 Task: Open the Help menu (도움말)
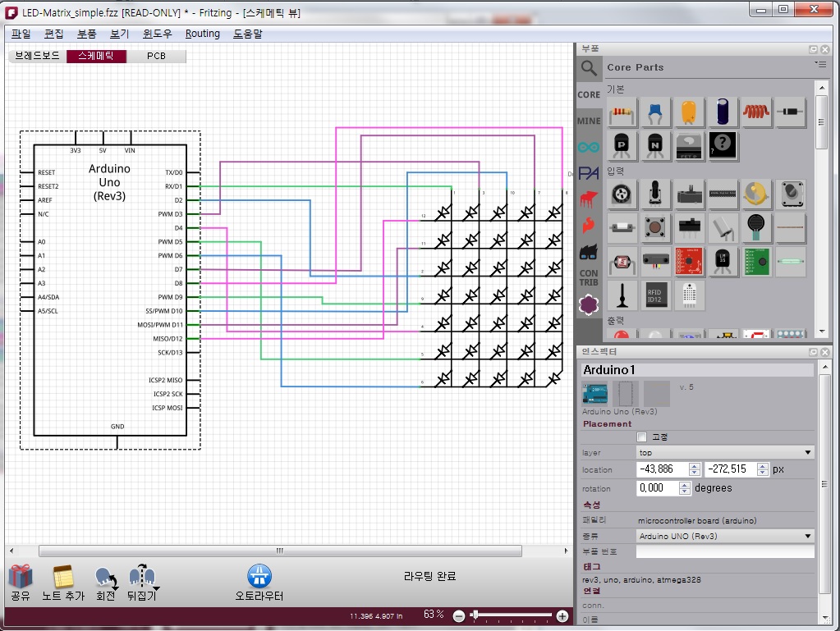(247, 34)
